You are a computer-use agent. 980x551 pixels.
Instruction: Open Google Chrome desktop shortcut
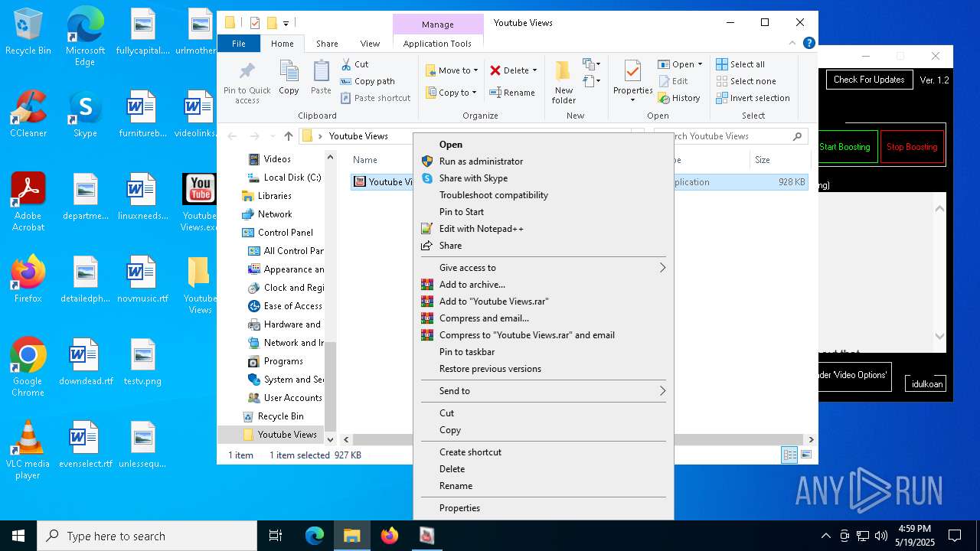tap(28, 367)
